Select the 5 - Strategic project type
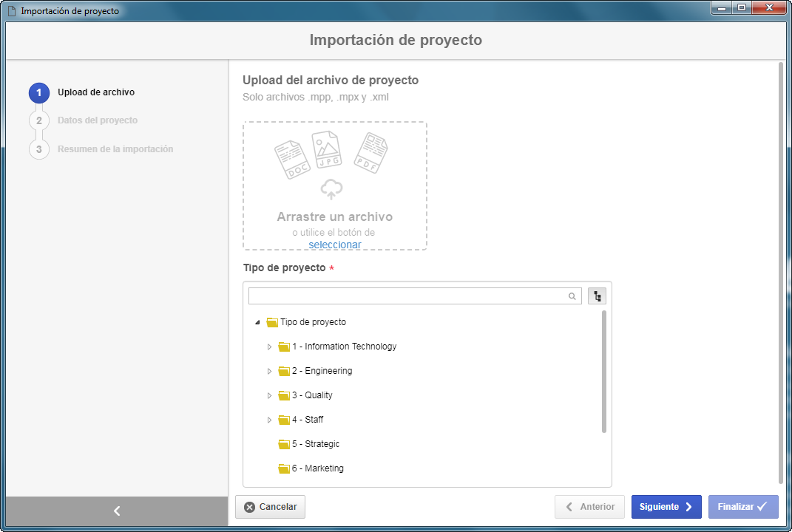The height and width of the screenshot is (532, 792). (309, 443)
